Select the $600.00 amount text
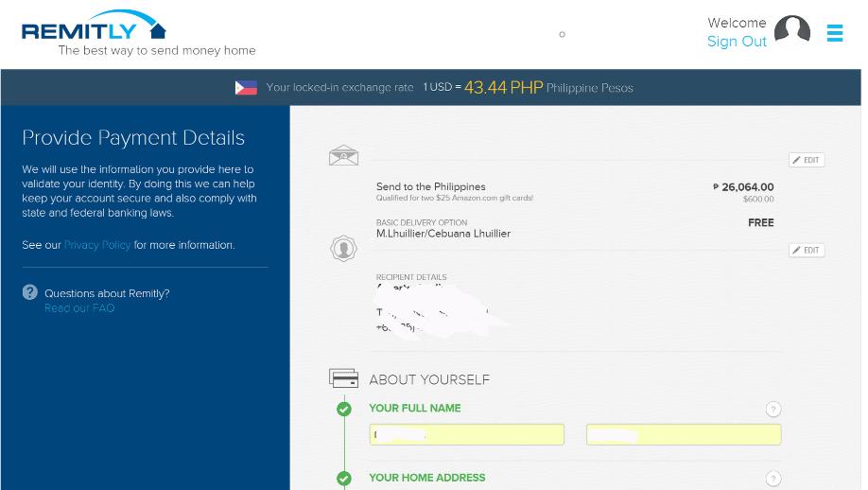The width and height of the screenshot is (868, 490). (x=758, y=200)
